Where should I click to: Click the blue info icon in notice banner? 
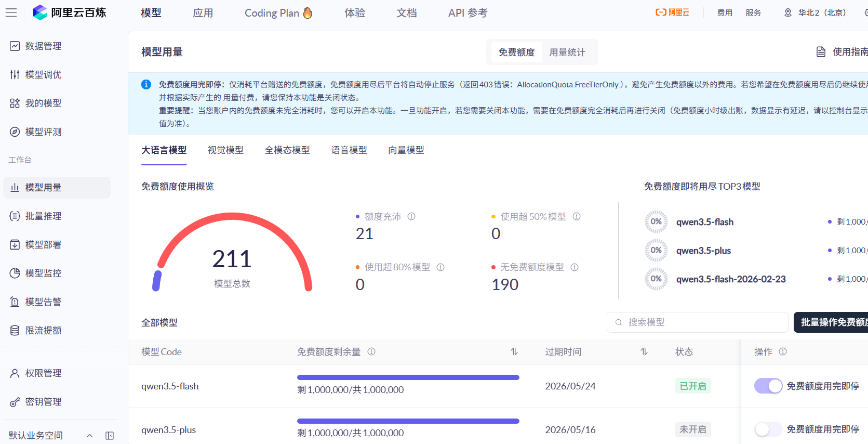[146, 84]
